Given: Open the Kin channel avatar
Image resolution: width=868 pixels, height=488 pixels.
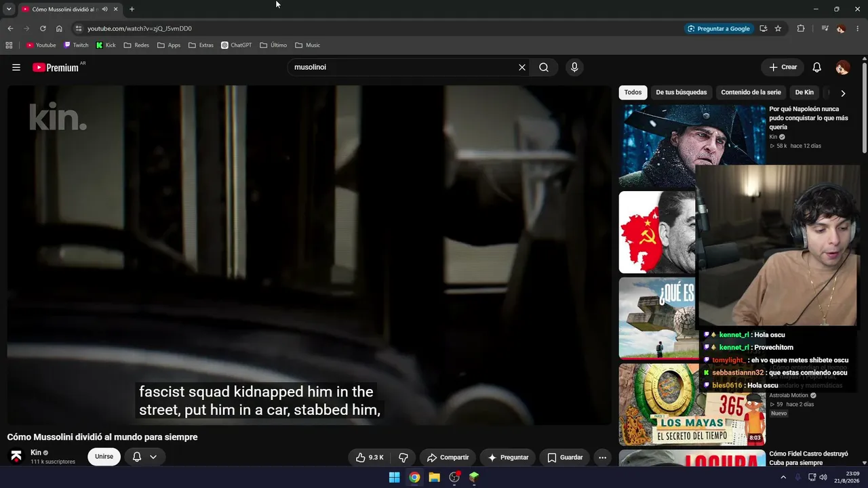Looking at the screenshot, I should pyautogui.click(x=16, y=456).
